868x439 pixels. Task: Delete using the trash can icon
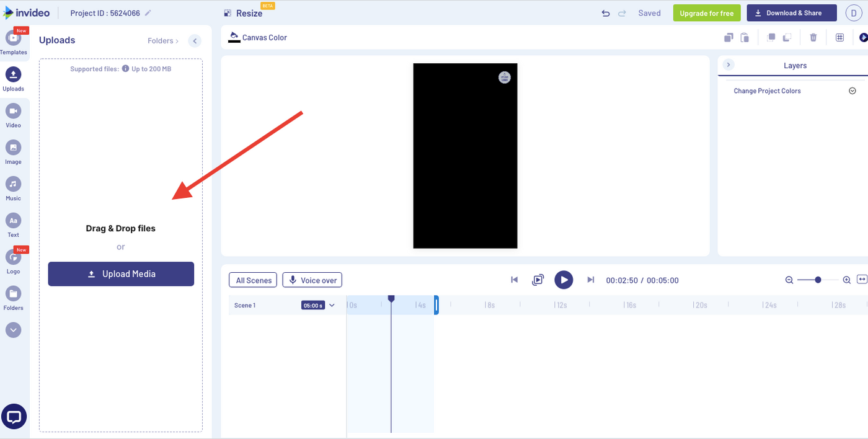[813, 38]
